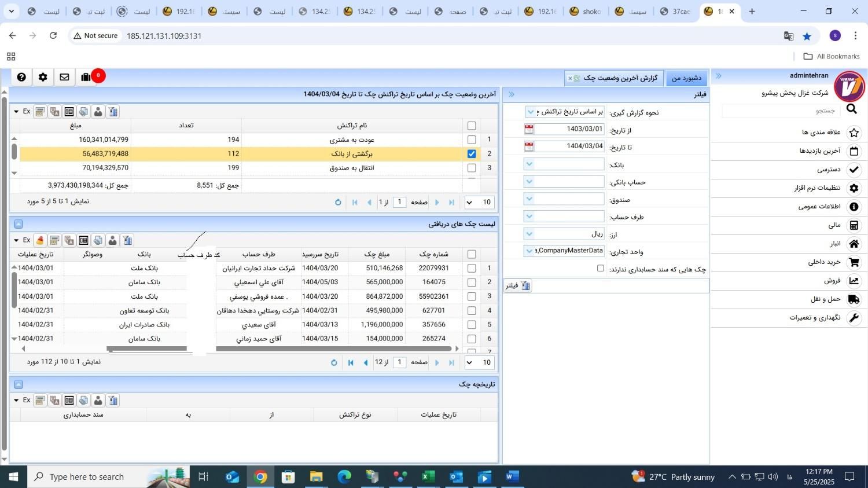This screenshot has height=488, width=868.
Task: Click the refresh icon under the checks list
Action: pyautogui.click(x=334, y=362)
